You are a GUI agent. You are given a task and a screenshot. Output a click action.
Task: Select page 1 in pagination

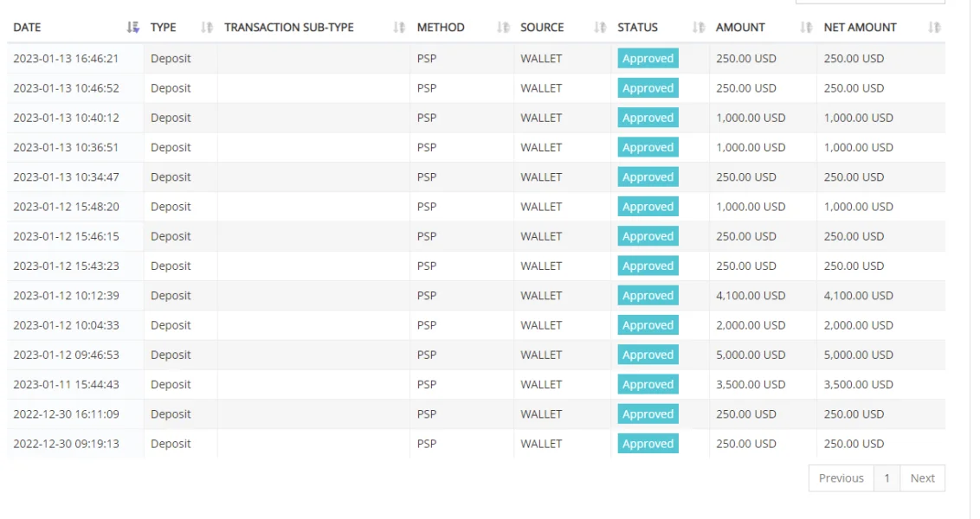(x=887, y=478)
